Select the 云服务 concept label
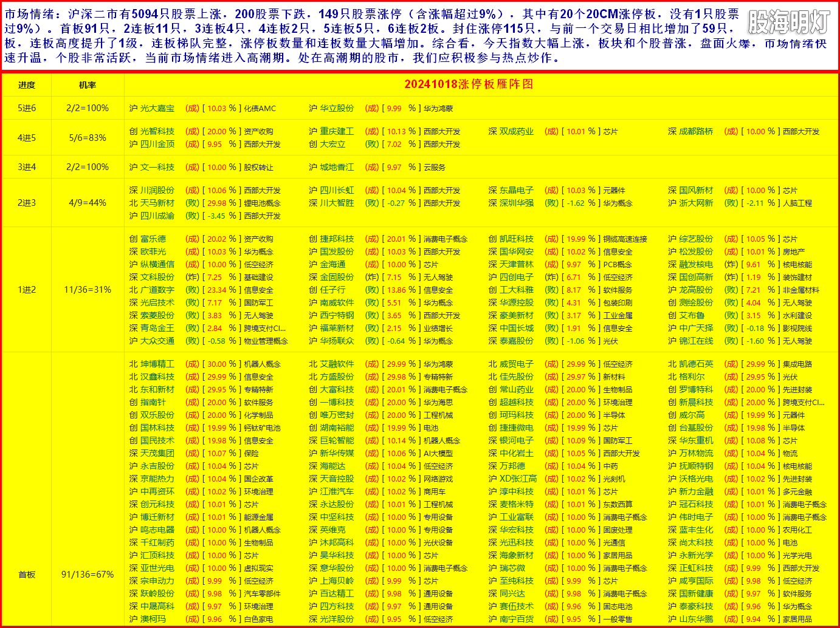The height and width of the screenshot is (628, 840). click(435, 167)
